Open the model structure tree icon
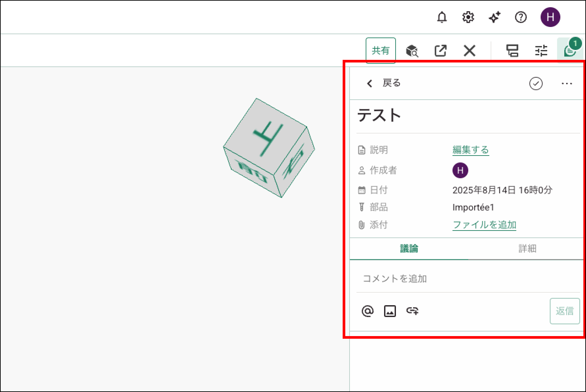Image resolution: width=586 pixels, height=392 pixels. coord(512,51)
